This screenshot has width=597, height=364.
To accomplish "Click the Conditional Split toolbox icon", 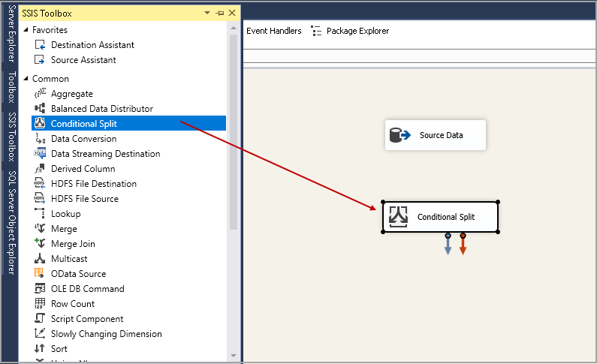I will coord(40,123).
